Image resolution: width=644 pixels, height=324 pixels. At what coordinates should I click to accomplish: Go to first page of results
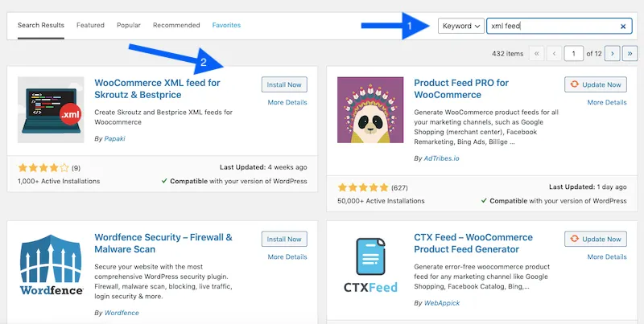click(x=536, y=54)
